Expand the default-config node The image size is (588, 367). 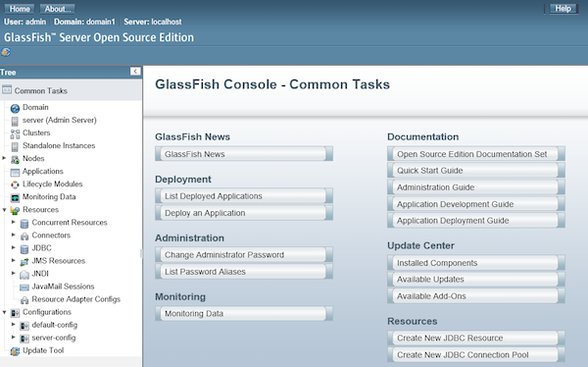[13, 324]
